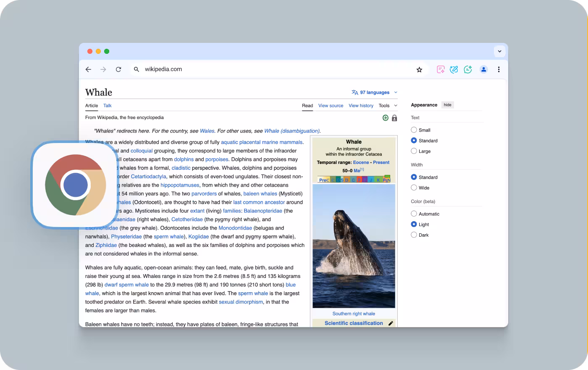Follow the baleen whales link
The width and height of the screenshot is (588, 370).
pos(260,194)
